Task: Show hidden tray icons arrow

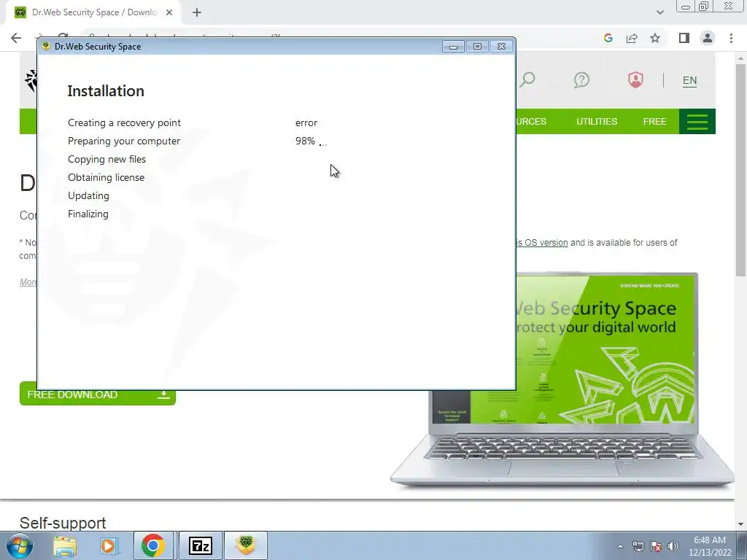Action: click(x=620, y=546)
